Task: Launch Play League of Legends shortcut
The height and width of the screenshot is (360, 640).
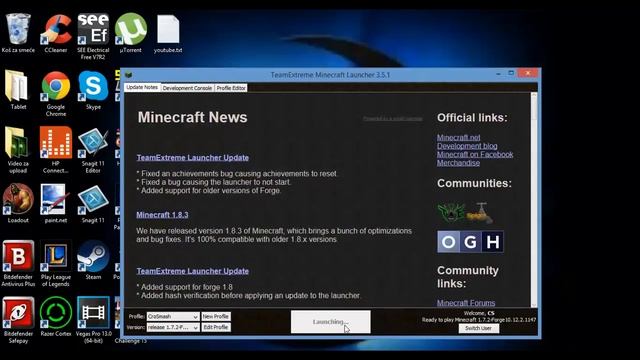Action: (56, 263)
